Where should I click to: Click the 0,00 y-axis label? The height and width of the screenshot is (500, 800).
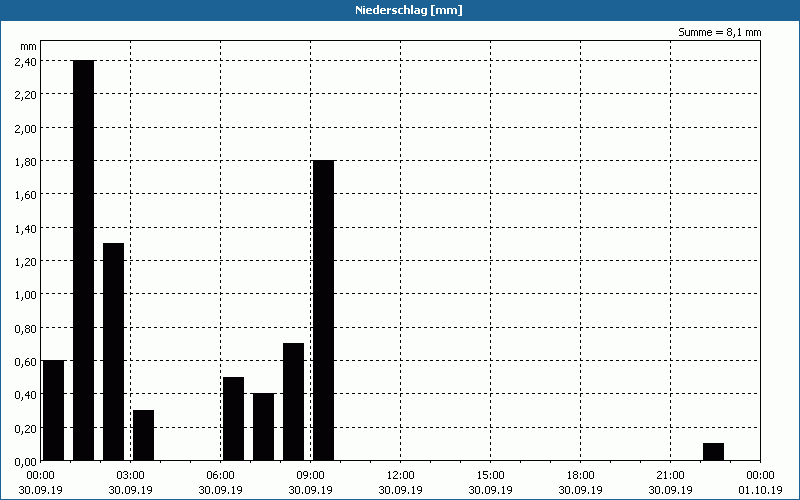[x=26, y=461]
